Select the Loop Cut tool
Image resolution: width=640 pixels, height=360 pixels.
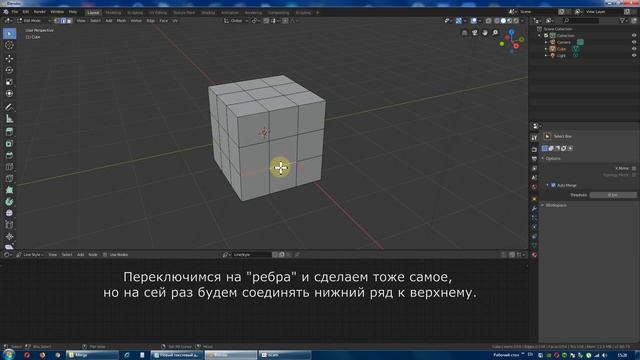9,167
